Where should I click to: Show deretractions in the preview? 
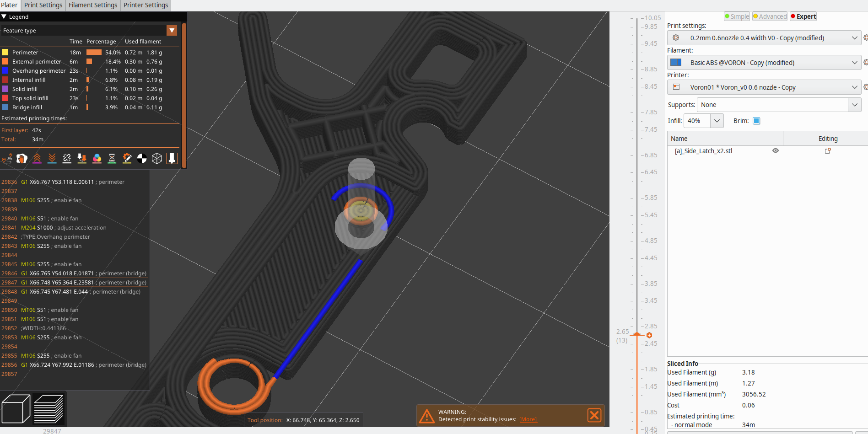coord(52,158)
